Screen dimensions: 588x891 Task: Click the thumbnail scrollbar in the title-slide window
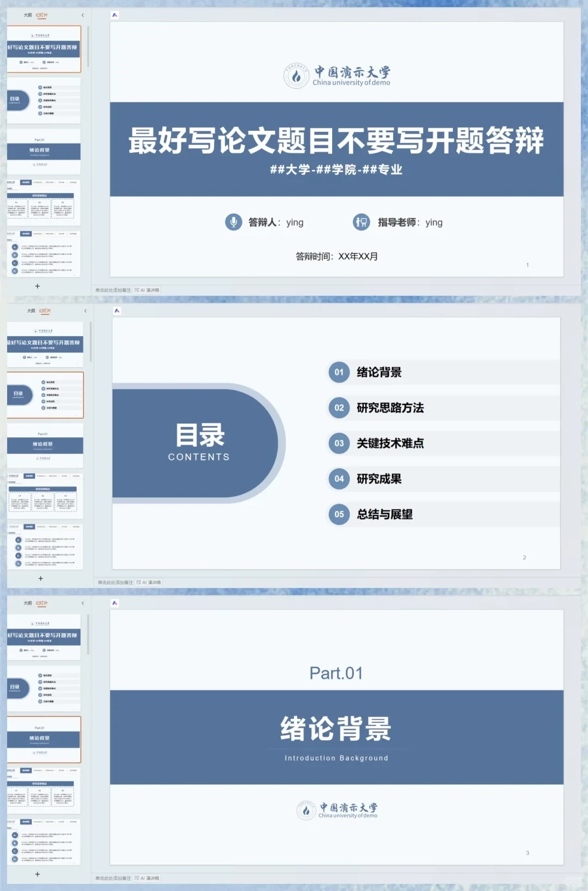pyautogui.click(x=88, y=46)
